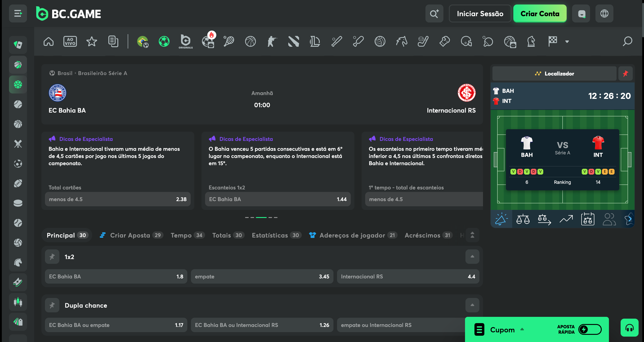
Task: Bet Internacional RS at 4.4
Action: pyautogui.click(x=408, y=276)
